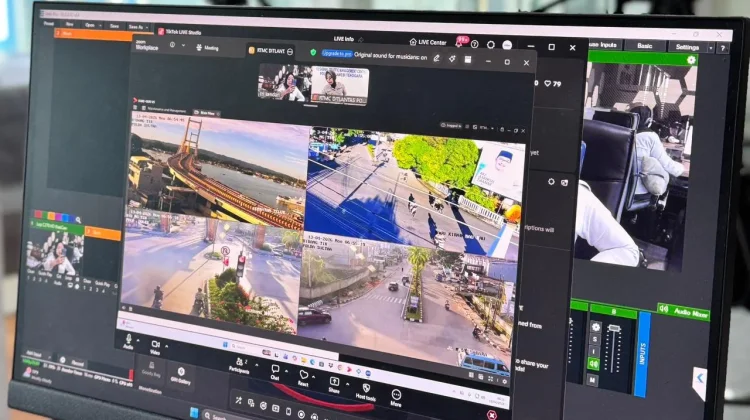Image resolution: width=750 pixels, height=420 pixels.
Task: Expand the Audio options caret beside microphone
Action: click(139, 340)
